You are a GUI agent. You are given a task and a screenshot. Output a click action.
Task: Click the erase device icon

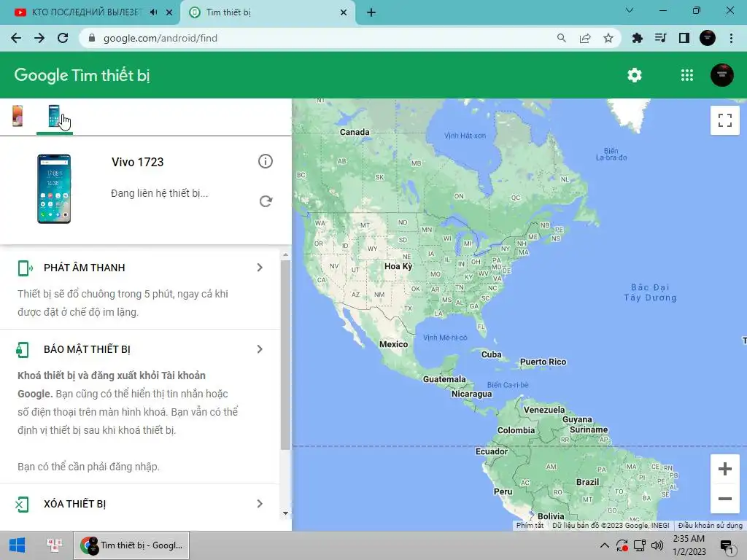22,505
